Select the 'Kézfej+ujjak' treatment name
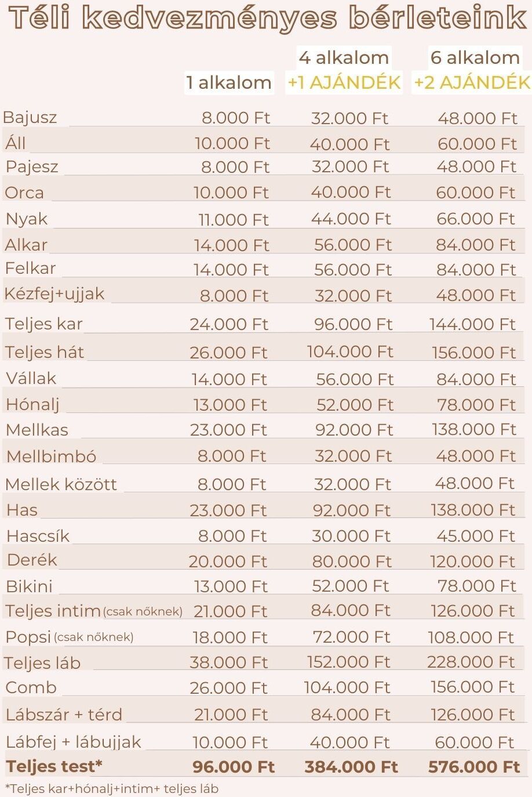Image resolution: width=532 pixels, height=797 pixels. tap(54, 294)
